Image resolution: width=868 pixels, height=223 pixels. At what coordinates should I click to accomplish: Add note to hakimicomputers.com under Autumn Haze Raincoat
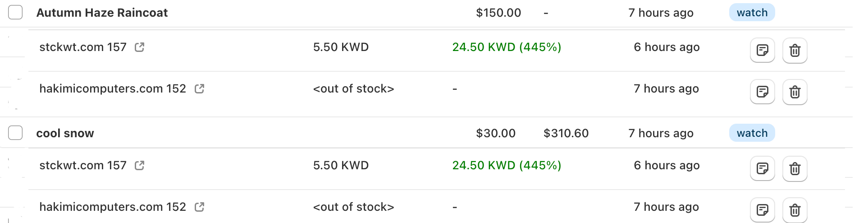click(x=762, y=92)
